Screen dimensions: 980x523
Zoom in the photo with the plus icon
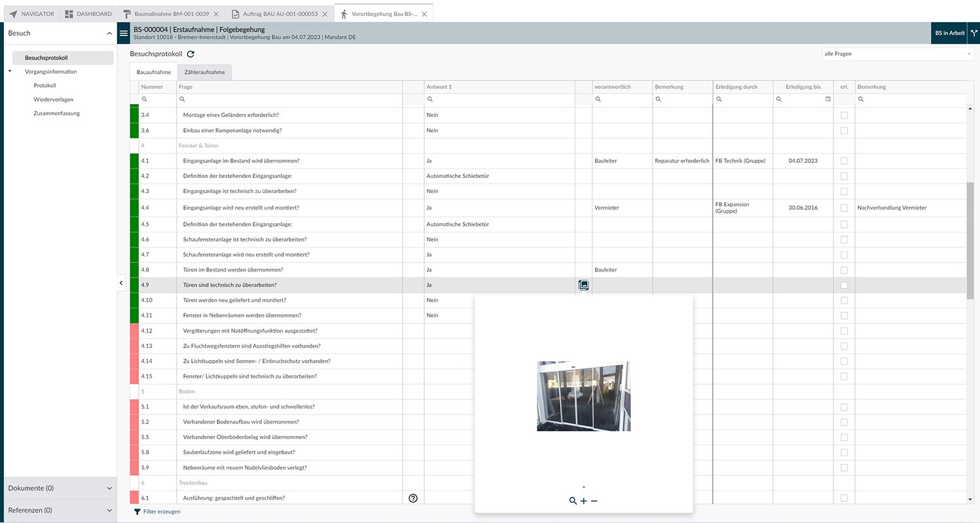584,501
